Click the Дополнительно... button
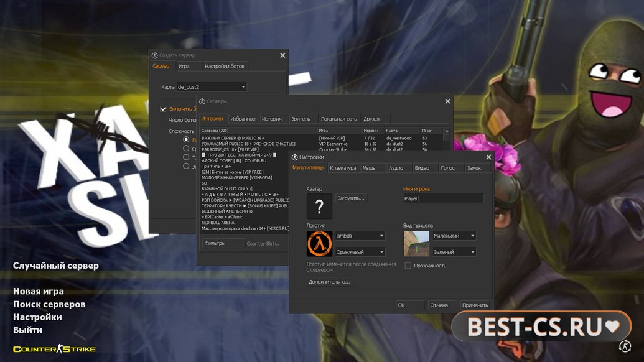Image resolution: width=644 pixels, height=362 pixels. [329, 282]
